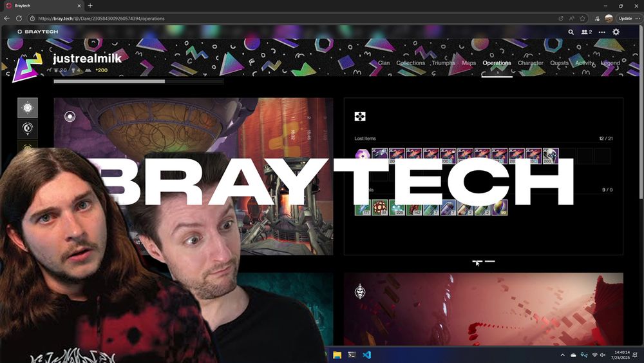Open the Clan tab
The image size is (644, 363).
[x=384, y=63]
